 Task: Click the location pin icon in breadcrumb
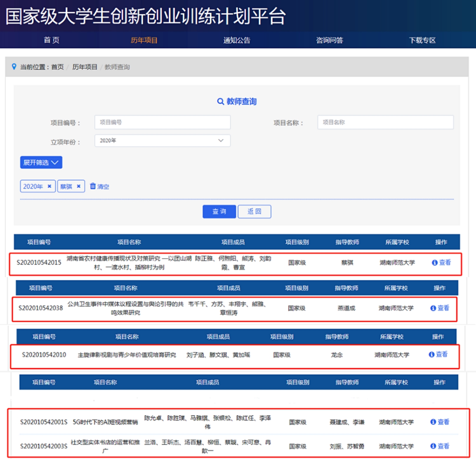click(x=14, y=67)
